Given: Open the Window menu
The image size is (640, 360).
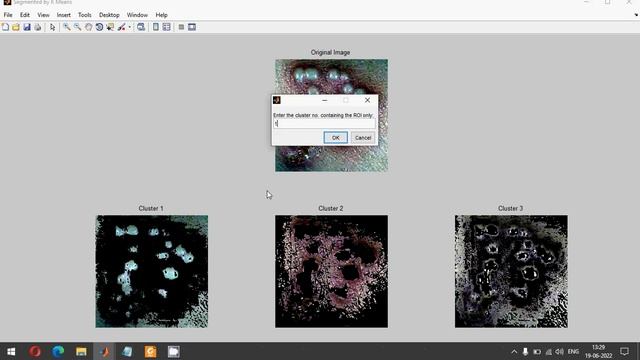Looking at the screenshot, I should pos(137,15).
